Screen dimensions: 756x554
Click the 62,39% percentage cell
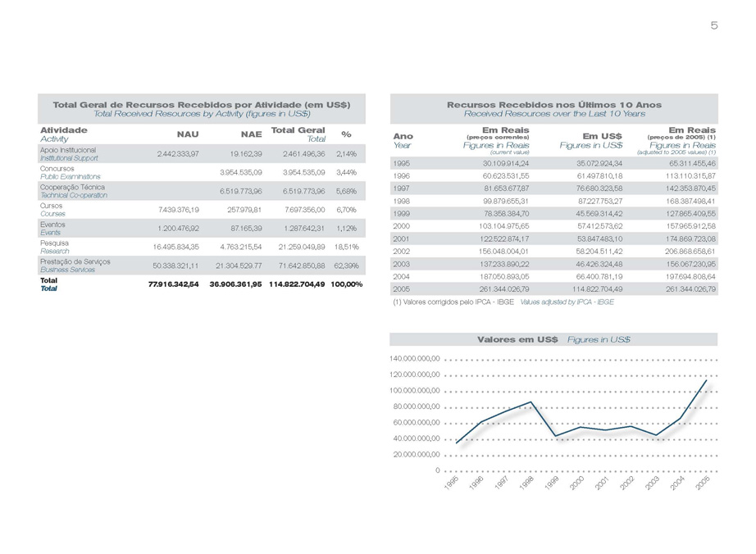[x=348, y=266]
